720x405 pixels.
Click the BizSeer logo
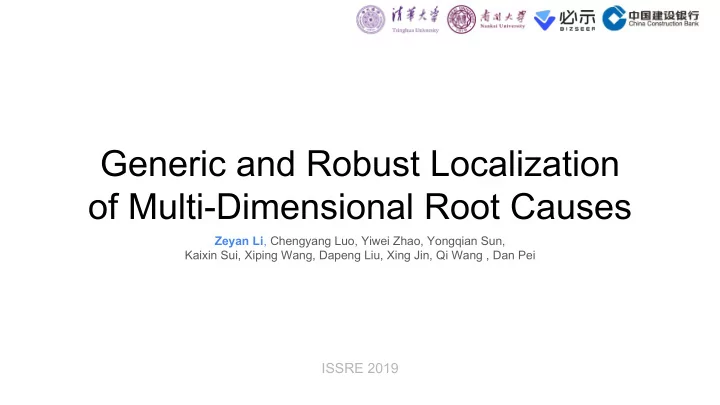point(565,20)
